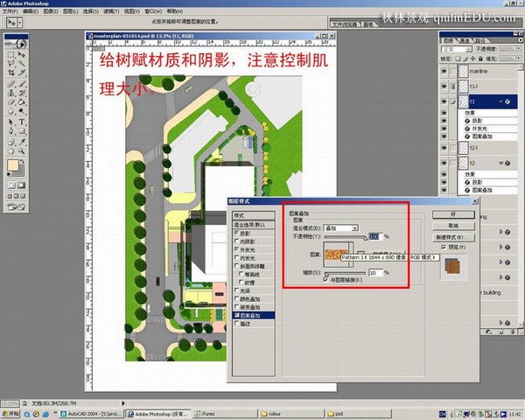Open the 编辑(E) menu
525x420 pixels.
click(x=30, y=11)
